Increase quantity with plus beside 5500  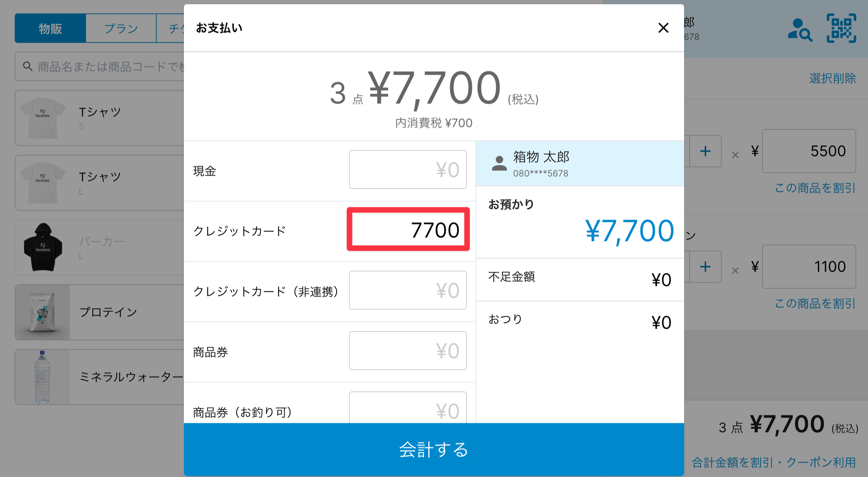[705, 151]
